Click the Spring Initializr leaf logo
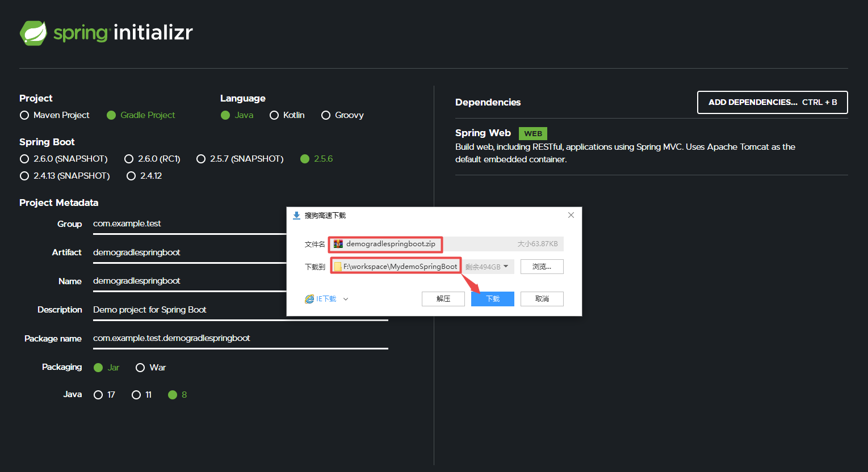The image size is (868, 472). (x=34, y=32)
